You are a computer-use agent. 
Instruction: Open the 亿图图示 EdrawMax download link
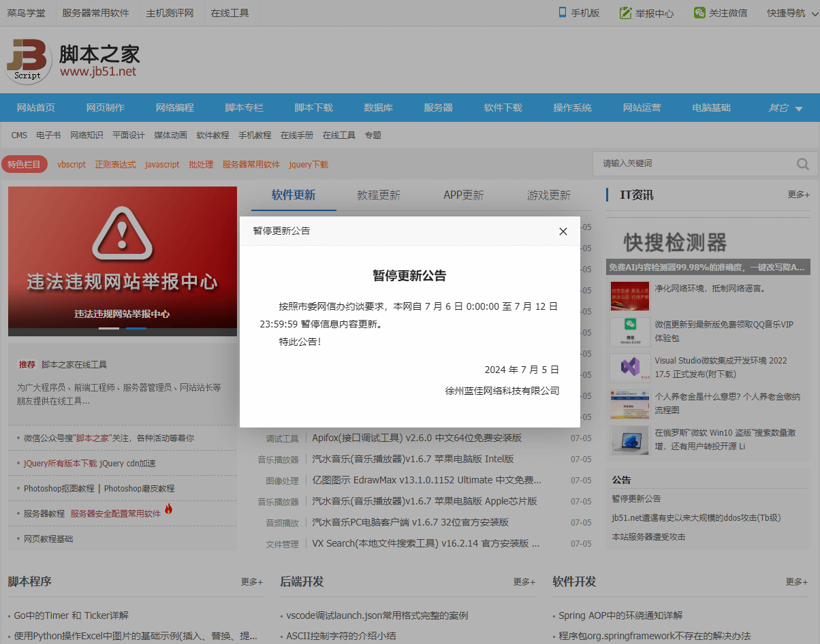[427, 480]
